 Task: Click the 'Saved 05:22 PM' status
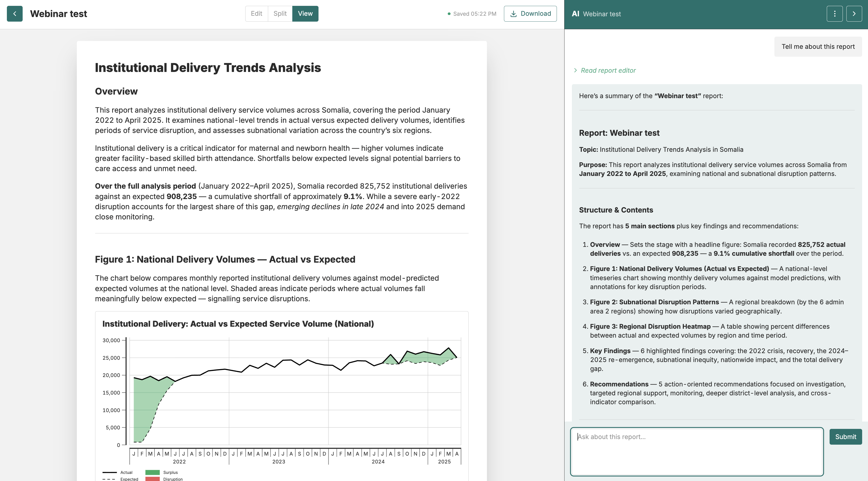click(x=472, y=14)
